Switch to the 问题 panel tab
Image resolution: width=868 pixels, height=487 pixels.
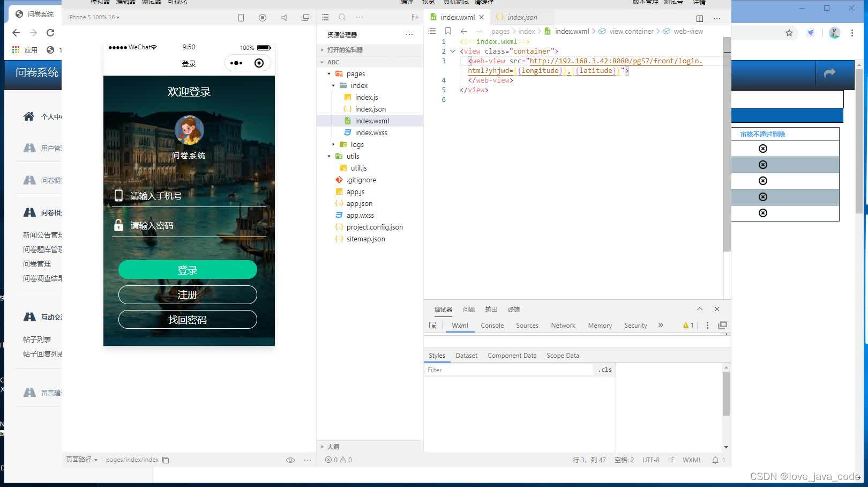[469, 309]
